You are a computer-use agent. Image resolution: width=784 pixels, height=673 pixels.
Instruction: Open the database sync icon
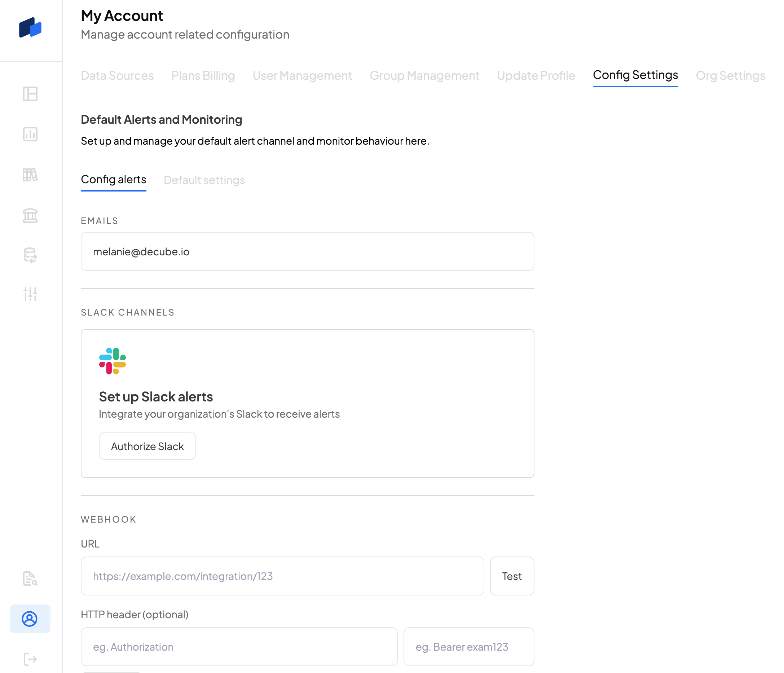point(30,255)
